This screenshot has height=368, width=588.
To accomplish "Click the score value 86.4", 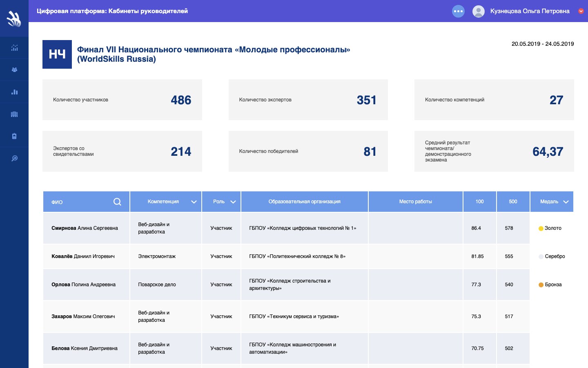I will click(x=476, y=228).
